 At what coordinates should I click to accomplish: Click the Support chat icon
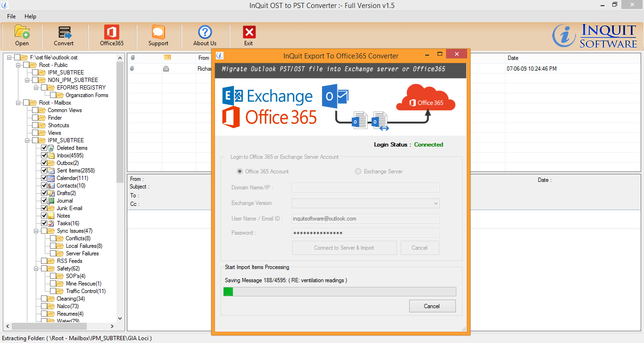[158, 32]
